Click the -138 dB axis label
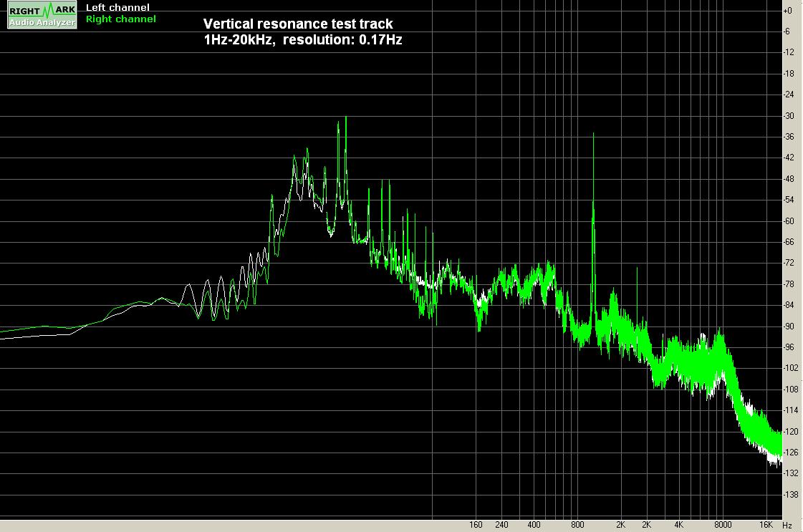Screen dimensions: 803x532 (790, 495)
